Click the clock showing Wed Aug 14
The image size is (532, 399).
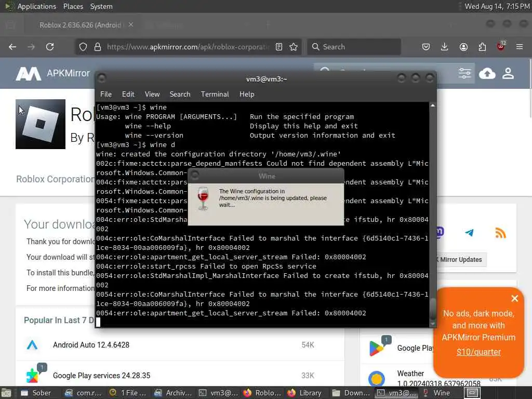pos(497,6)
